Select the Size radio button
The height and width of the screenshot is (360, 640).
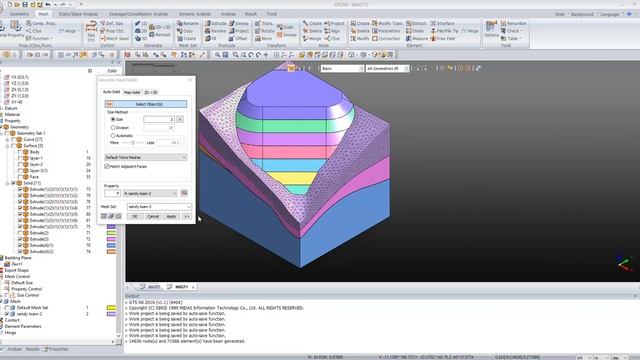[113, 119]
